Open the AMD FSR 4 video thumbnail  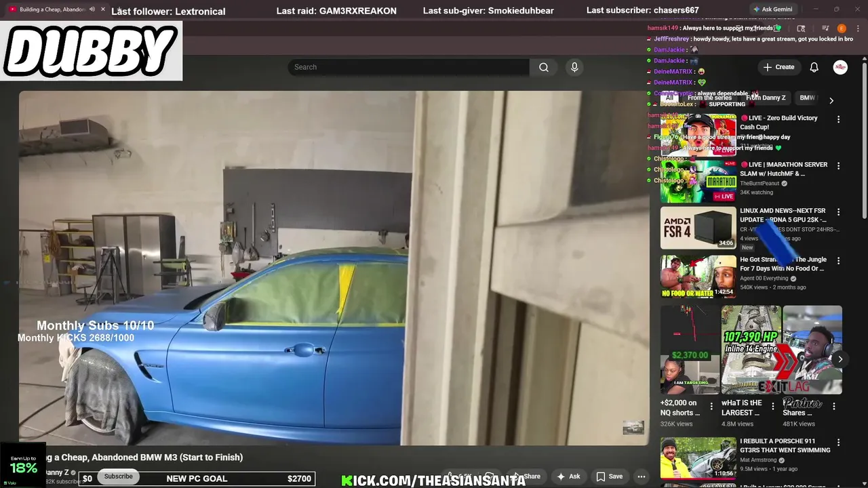point(698,228)
